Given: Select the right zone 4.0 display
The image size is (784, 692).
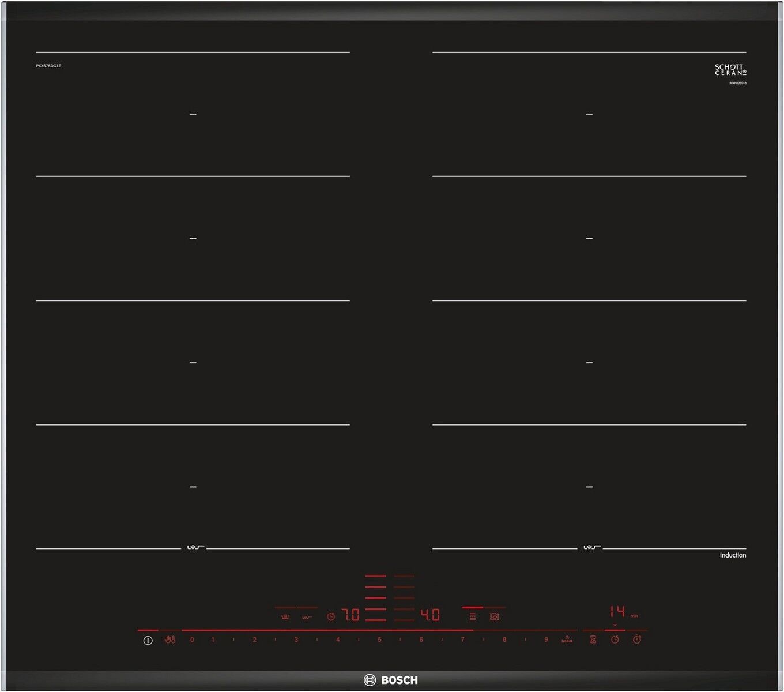Looking at the screenshot, I should (x=430, y=615).
